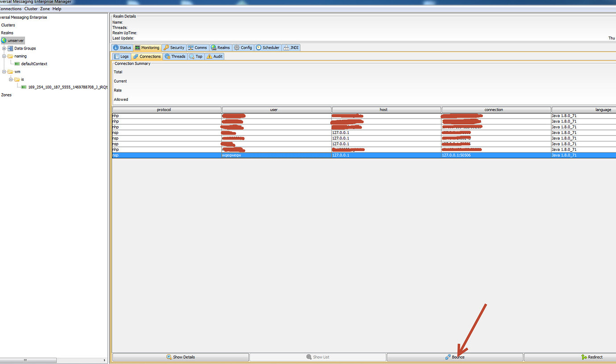616x364 pixels.
Task: Select the Realms tree entry
Action: [7, 33]
